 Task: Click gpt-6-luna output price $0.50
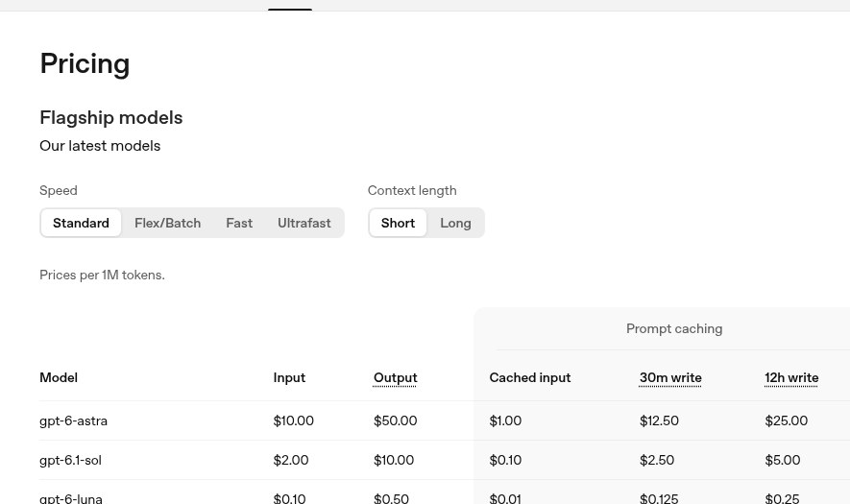tap(391, 498)
